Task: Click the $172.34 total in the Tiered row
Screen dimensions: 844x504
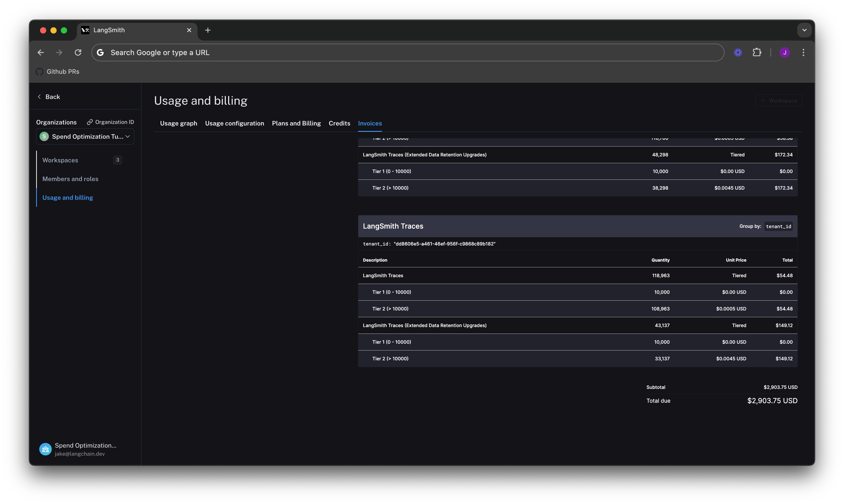Action: (x=783, y=155)
